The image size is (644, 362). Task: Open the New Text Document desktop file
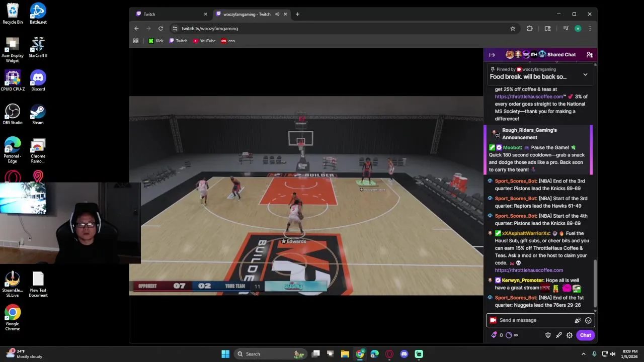click(38, 285)
